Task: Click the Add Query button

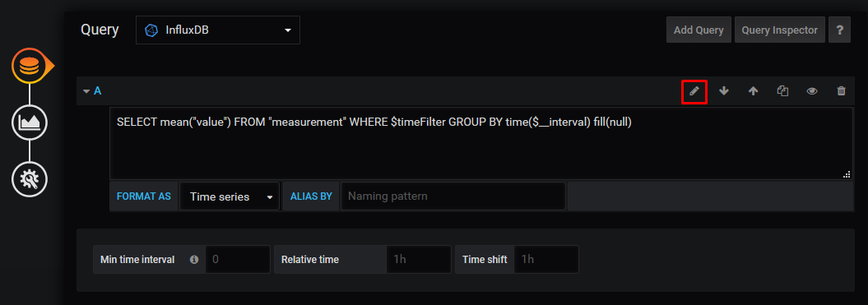Action: [699, 30]
